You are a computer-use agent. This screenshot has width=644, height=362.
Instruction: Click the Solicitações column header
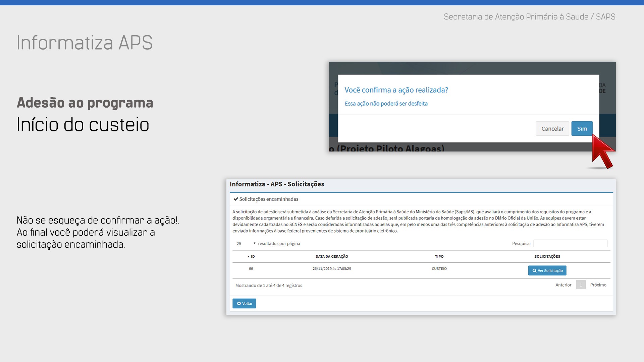(547, 256)
